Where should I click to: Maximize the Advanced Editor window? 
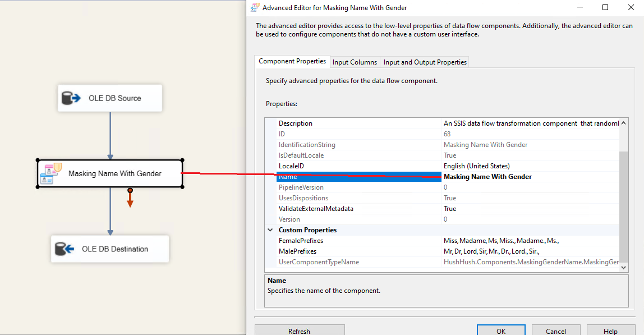pos(605,8)
